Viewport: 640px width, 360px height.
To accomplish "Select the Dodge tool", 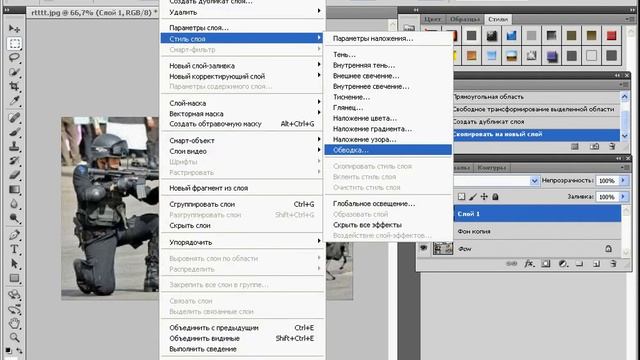I will [x=14, y=218].
